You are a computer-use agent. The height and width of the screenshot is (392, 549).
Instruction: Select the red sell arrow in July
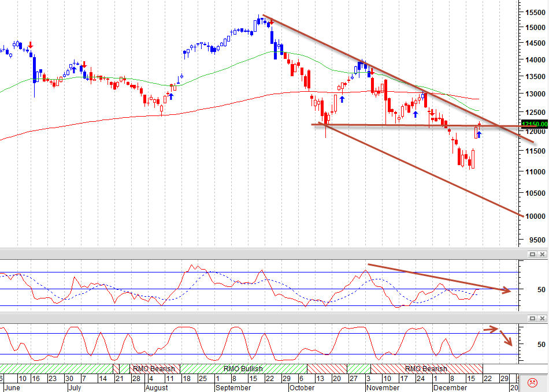pyautogui.click(x=84, y=64)
